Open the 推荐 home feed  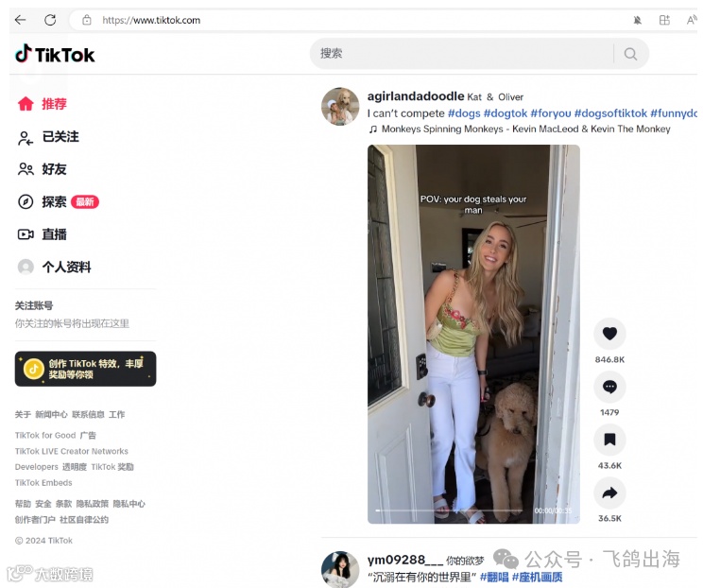43,104
